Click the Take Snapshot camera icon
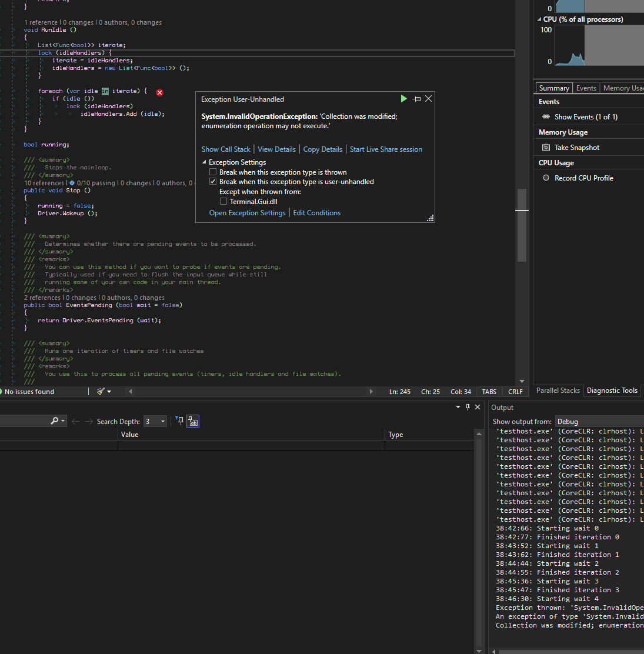This screenshot has height=654, width=644. tap(546, 146)
